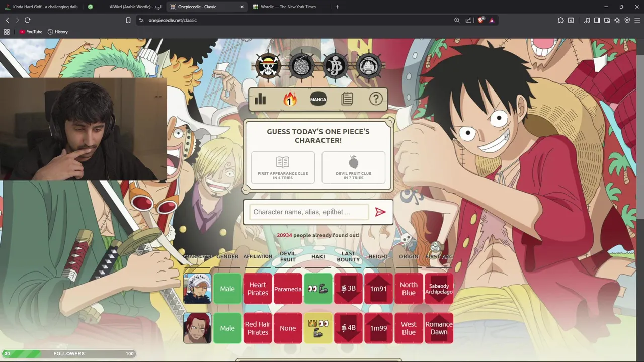Click the 'Male' cell in Shanks' row

click(227, 328)
